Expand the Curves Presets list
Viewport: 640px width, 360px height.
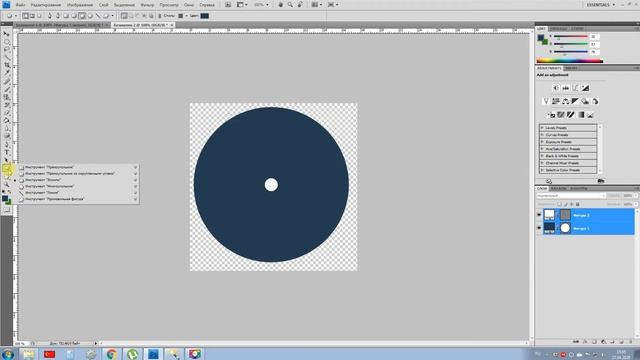pos(542,135)
